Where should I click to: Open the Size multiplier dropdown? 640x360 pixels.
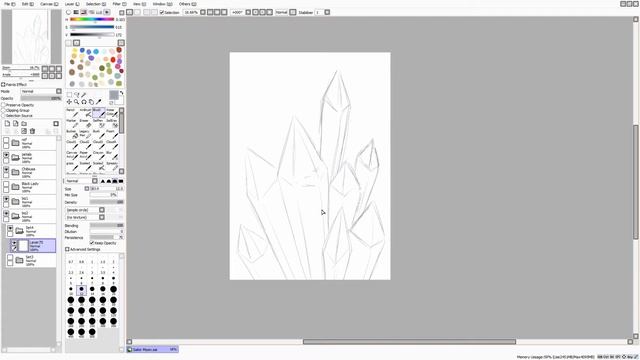[87, 189]
